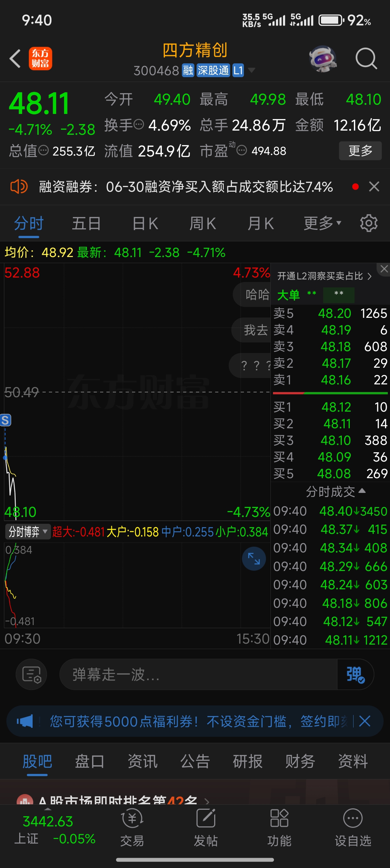This screenshot has width=390, height=868.
Task: Tap the S marker on chart
Action: point(5,420)
